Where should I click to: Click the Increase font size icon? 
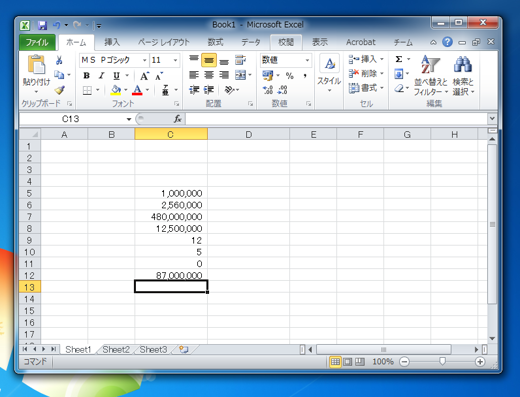click(144, 76)
